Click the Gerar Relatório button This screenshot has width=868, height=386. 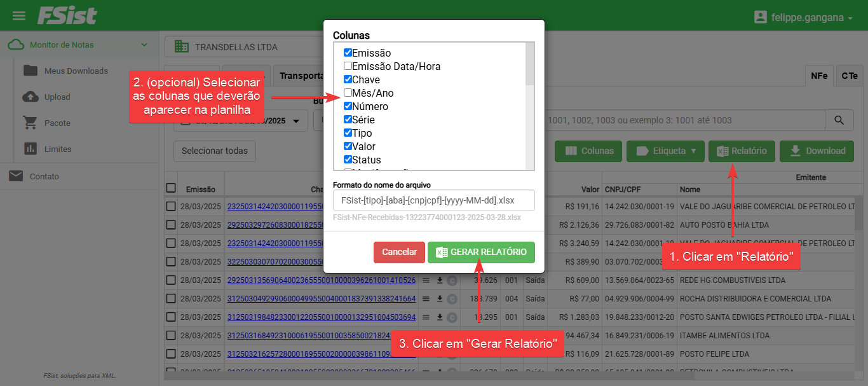coord(481,252)
